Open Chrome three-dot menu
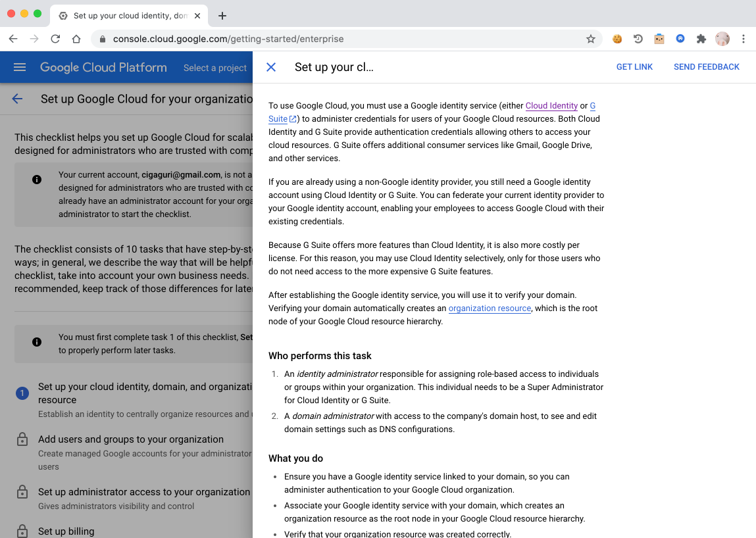Image resolution: width=756 pixels, height=538 pixels. [743, 39]
